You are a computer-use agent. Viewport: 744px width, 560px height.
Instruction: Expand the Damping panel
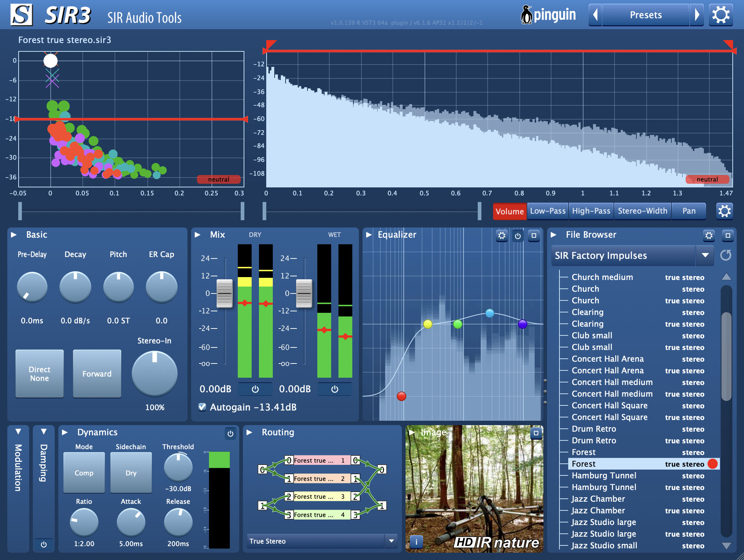tap(44, 432)
